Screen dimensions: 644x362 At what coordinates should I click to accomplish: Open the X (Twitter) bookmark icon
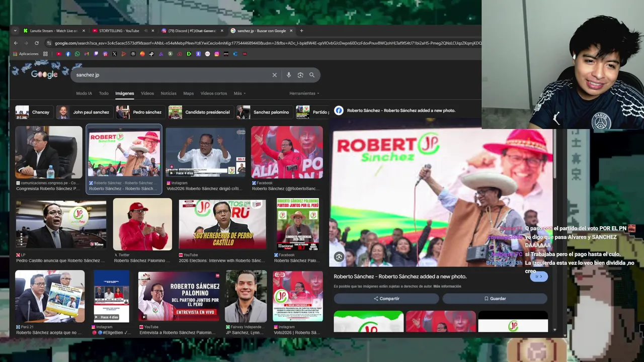pyautogui.click(x=114, y=54)
